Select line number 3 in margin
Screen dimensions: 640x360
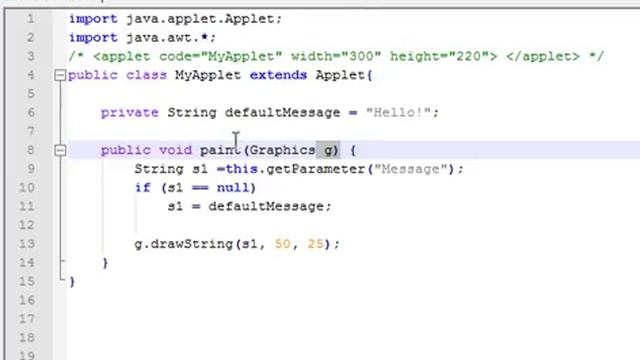point(31,56)
